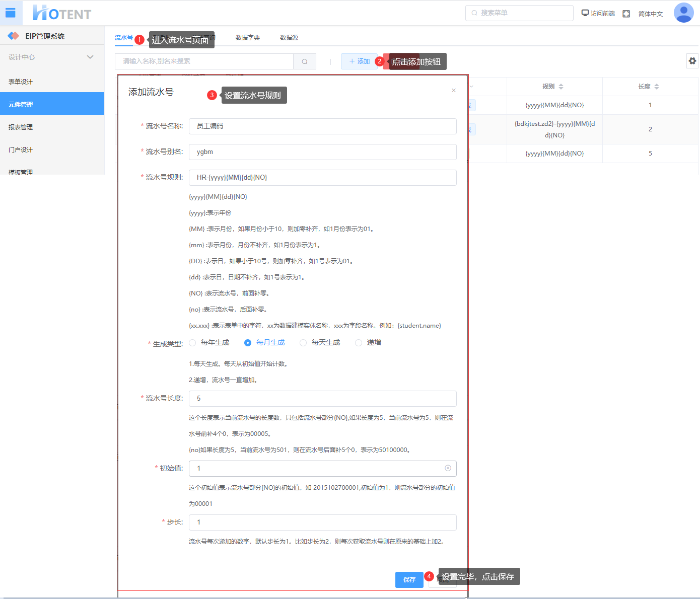Open the 简体中文 language selector
The width and height of the screenshot is (700, 599).
[651, 14]
